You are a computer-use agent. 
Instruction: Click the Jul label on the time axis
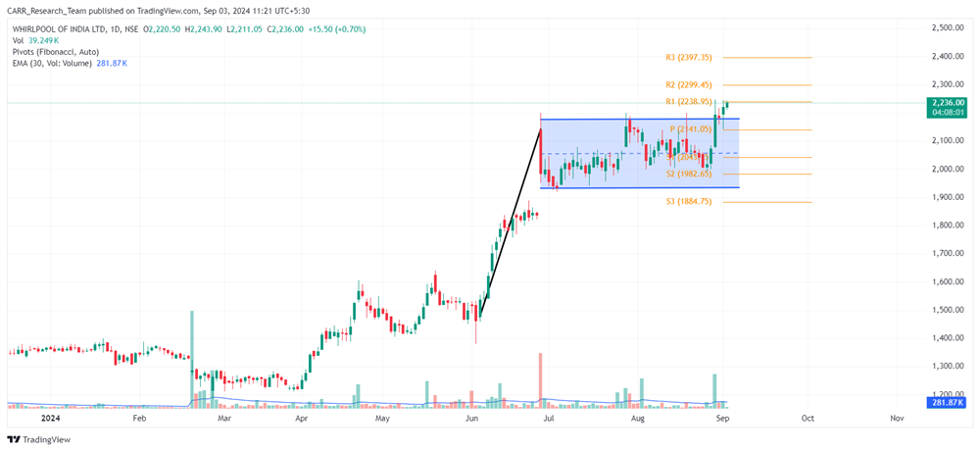(x=550, y=418)
